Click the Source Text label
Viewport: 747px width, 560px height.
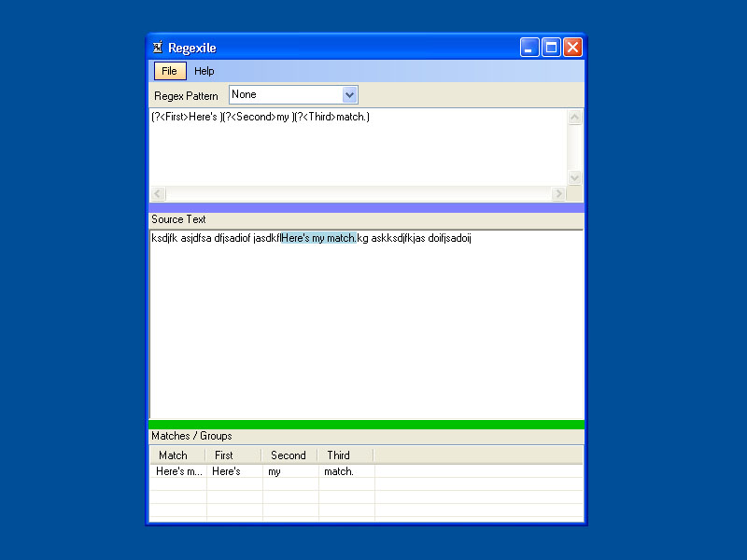pos(178,219)
